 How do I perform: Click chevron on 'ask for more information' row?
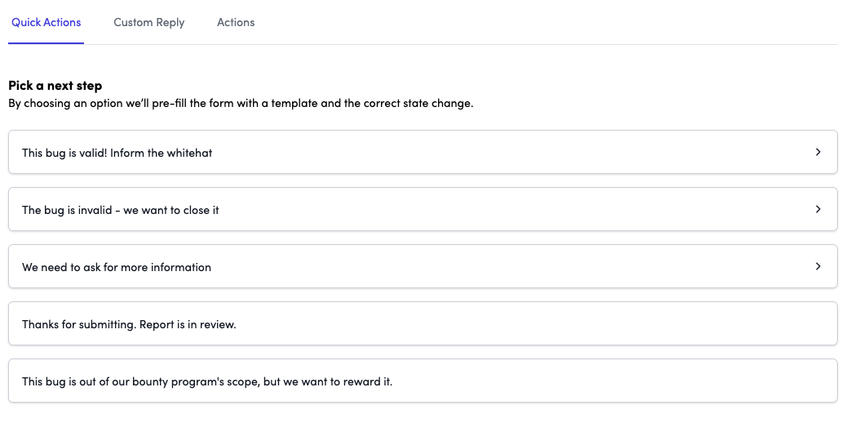(x=817, y=266)
